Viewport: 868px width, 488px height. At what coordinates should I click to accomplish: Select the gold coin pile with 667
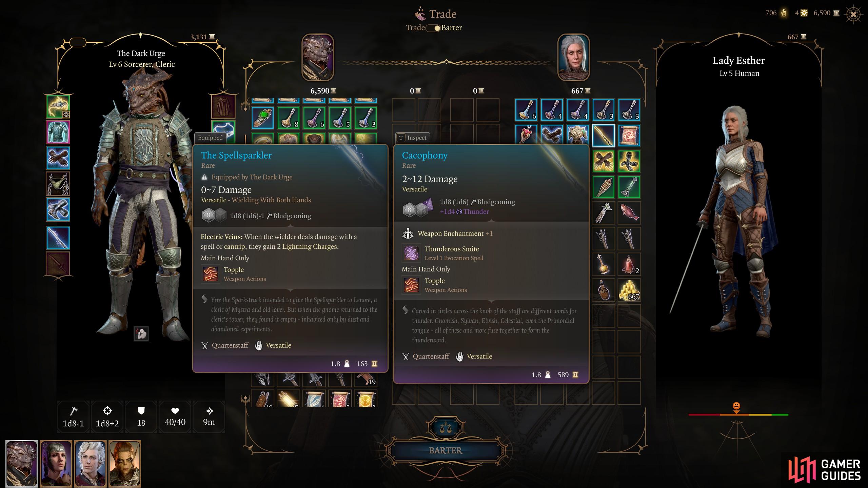pyautogui.click(x=629, y=290)
